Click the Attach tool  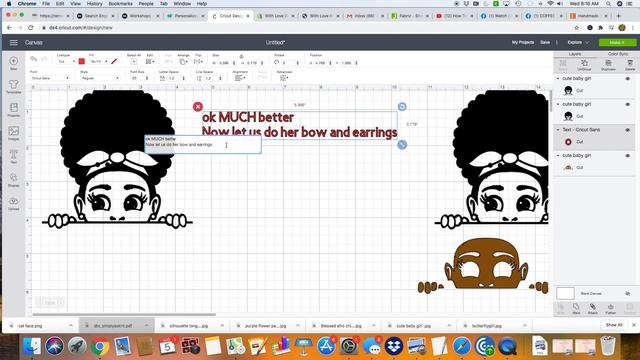click(593, 308)
